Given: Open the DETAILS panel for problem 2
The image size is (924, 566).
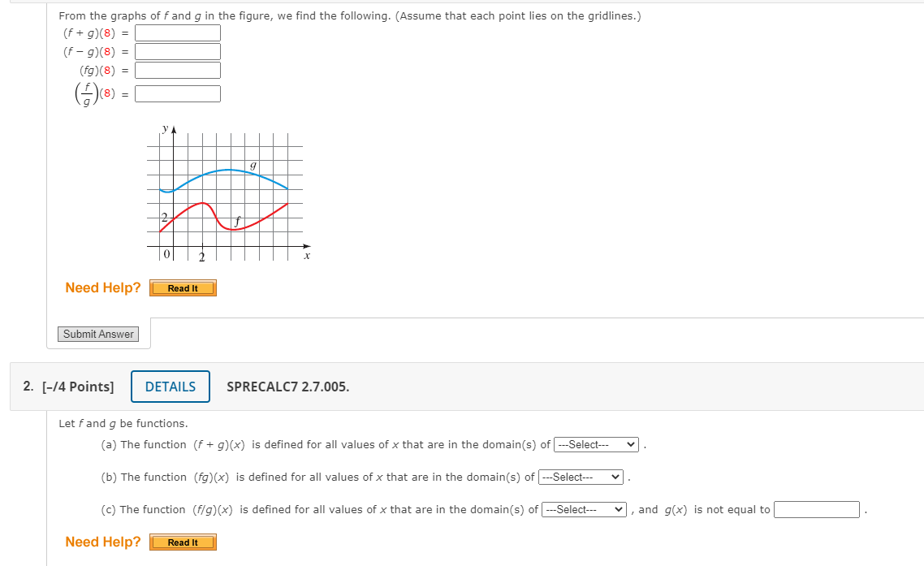Looking at the screenshot, I should (170, 387).
